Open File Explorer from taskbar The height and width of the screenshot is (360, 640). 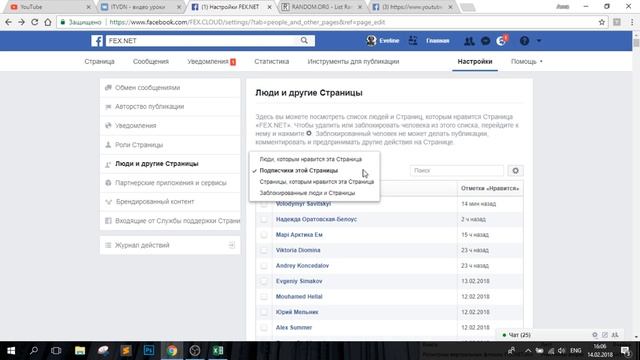click(80, 351)
